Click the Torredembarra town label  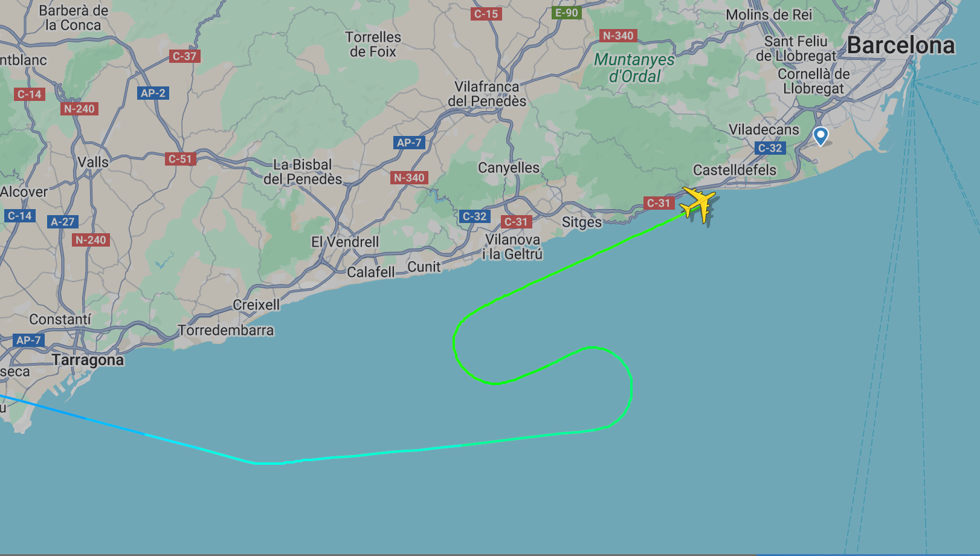click(226, 331)
